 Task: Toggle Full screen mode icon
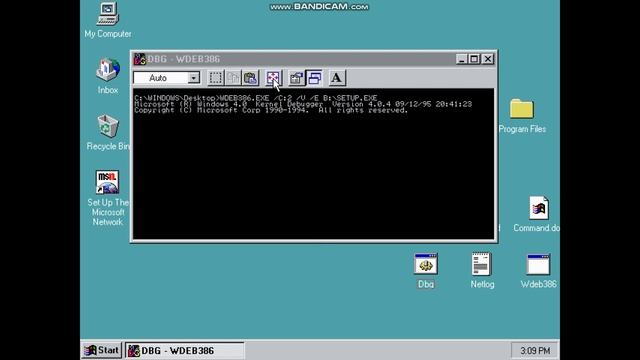coord(273,78)
